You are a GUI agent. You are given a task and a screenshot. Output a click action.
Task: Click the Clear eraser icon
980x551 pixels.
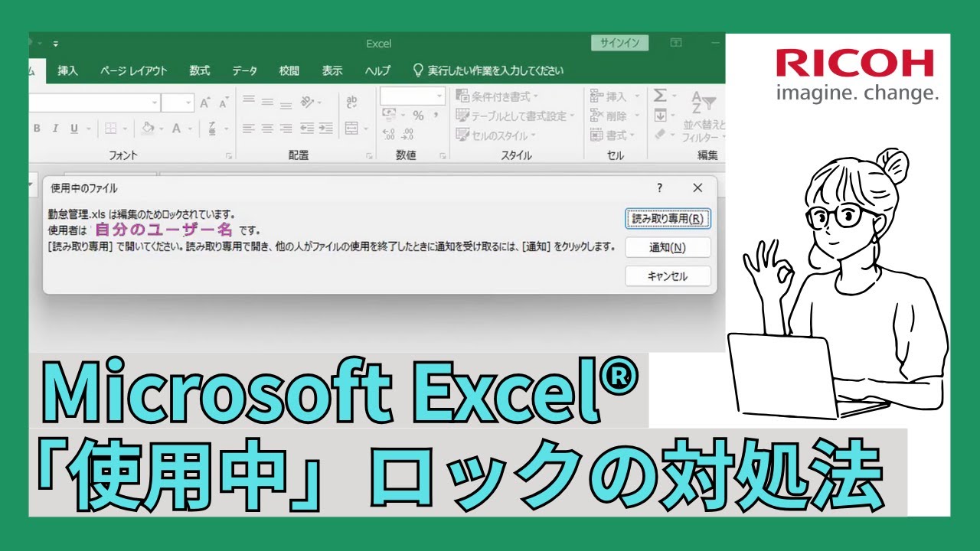660,135
